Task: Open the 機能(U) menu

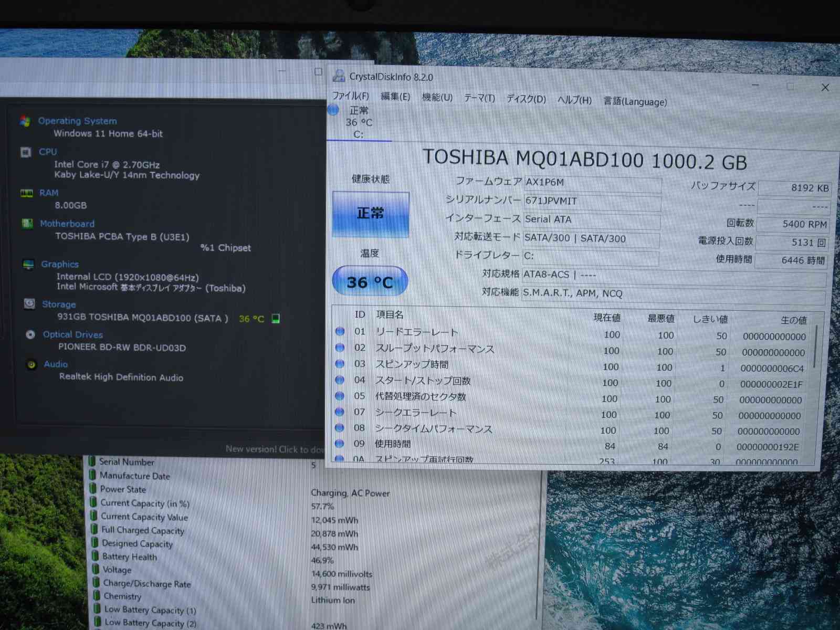Action: (437, 98)
